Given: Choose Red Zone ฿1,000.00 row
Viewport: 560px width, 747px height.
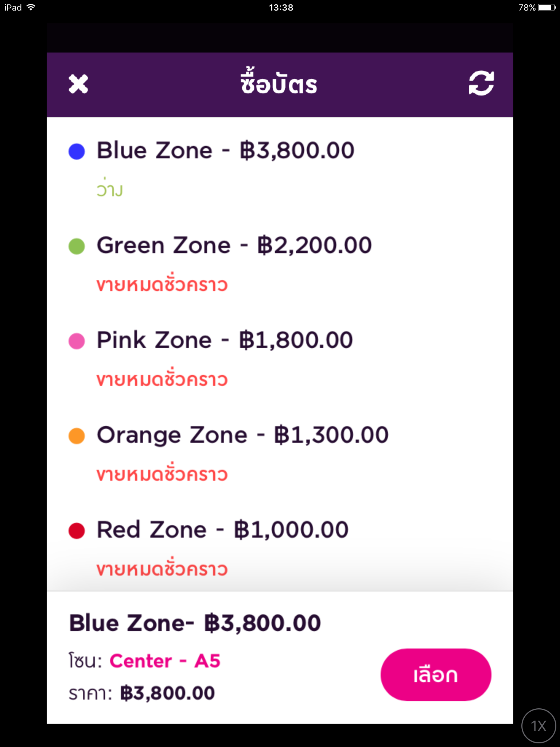Looking at the screenshot, I should [280, 548].
